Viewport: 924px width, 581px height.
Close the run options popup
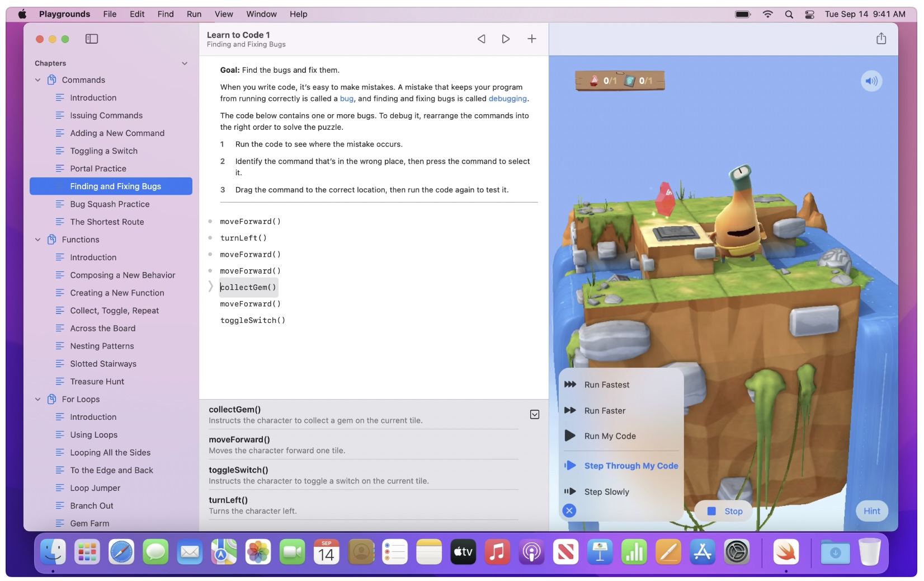(x=569, y=510)
